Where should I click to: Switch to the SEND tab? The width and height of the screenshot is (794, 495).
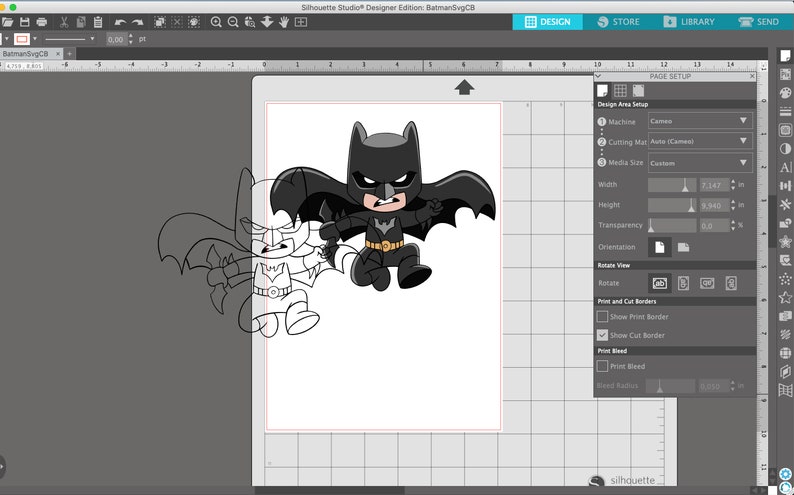[759, 22]
